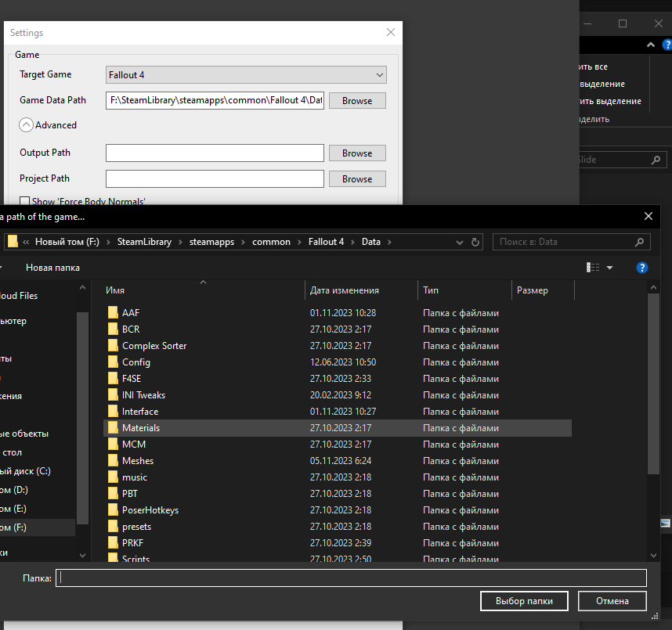Enable the Show 'Force Body Normals' checkbox
This screenshot has height=630, width=672.
point(25,201)
